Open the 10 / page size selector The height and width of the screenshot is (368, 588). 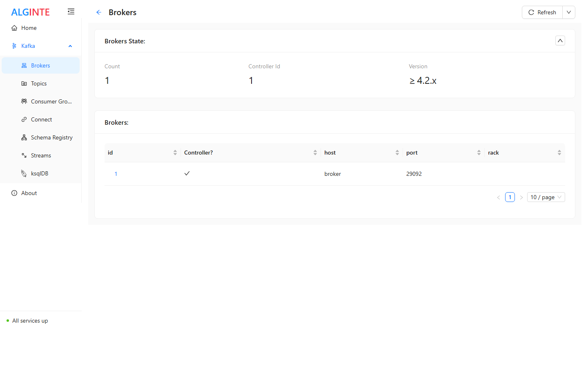pos(546,197)
